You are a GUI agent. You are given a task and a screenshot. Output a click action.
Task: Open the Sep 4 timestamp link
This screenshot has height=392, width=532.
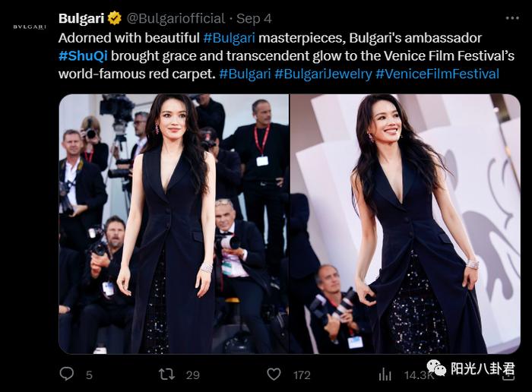pyautogui.click(x=254, y=18)
